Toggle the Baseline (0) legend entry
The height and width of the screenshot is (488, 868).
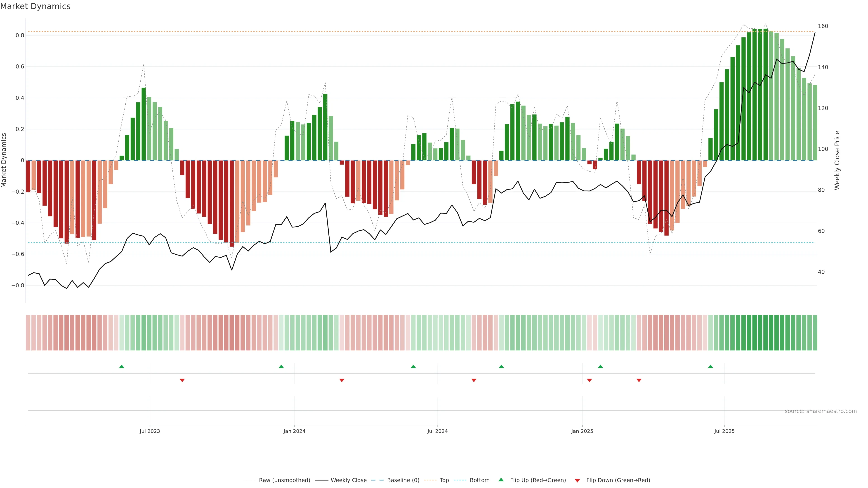[x=403, y=480]
